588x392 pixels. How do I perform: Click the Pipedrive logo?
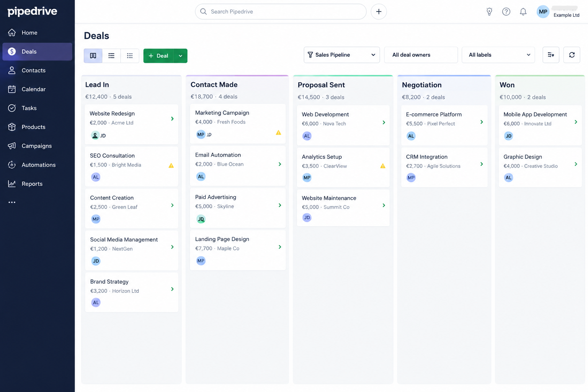(x=33, y=11)
